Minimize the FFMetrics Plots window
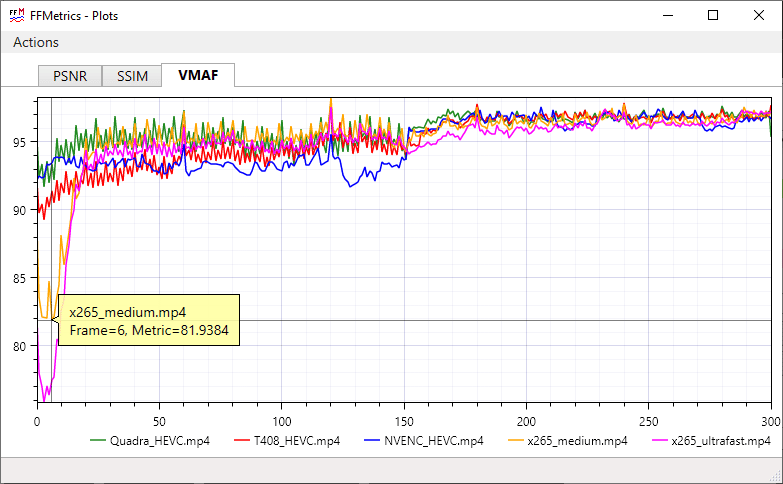Image resolution: width=783 pixels, height=484 pixels. point(667,15)
